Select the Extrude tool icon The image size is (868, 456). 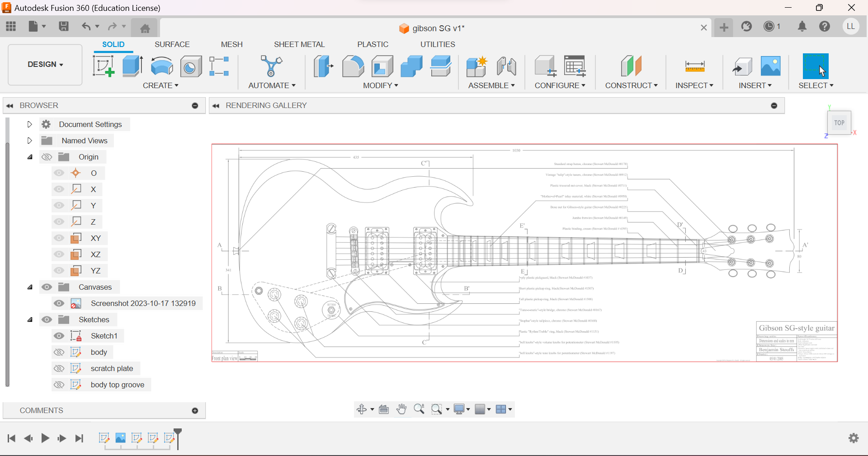(x=132, y=66)
